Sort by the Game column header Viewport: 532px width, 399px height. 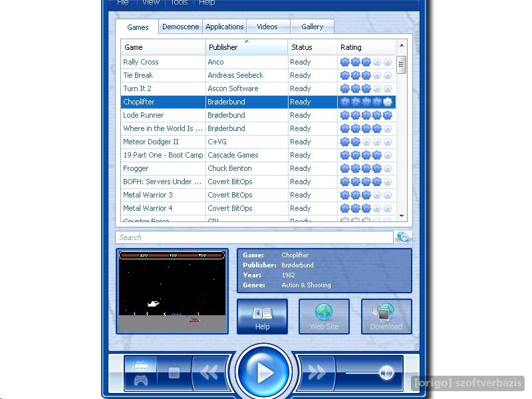click(163, 47)
